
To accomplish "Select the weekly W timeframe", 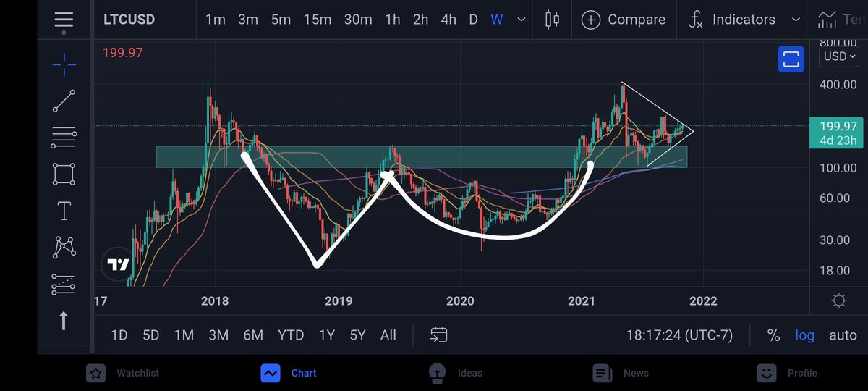I will click(497, 20).
